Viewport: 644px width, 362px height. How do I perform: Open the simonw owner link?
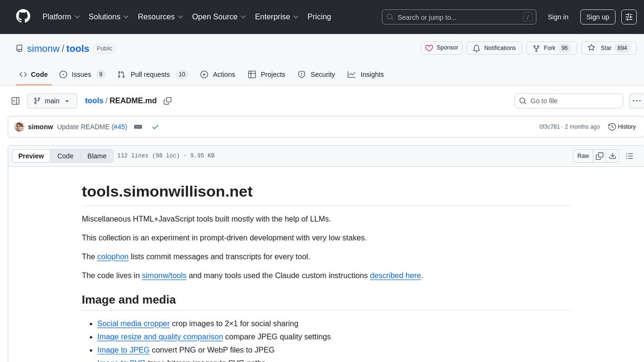[x=44, y=48]
